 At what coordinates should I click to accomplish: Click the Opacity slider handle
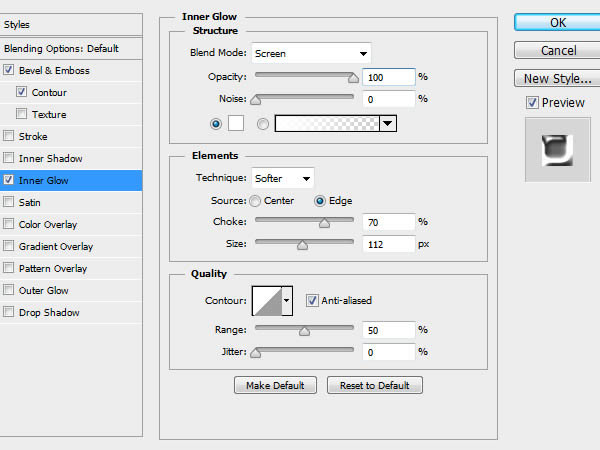353,78
